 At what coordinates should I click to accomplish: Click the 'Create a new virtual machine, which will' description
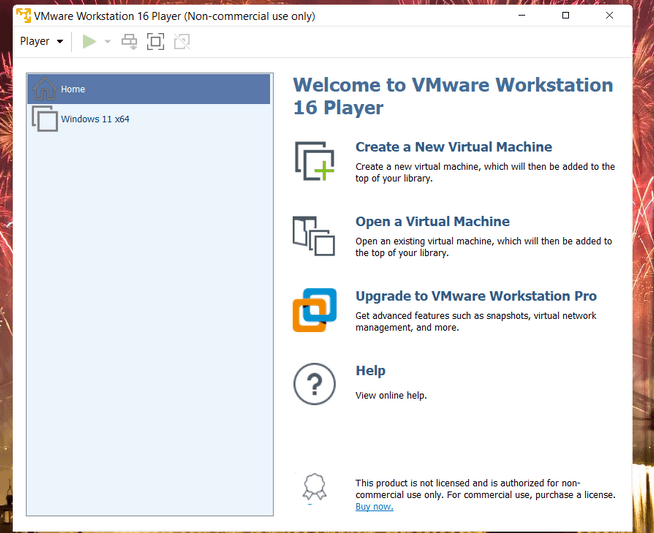click(x=485, y=172)
